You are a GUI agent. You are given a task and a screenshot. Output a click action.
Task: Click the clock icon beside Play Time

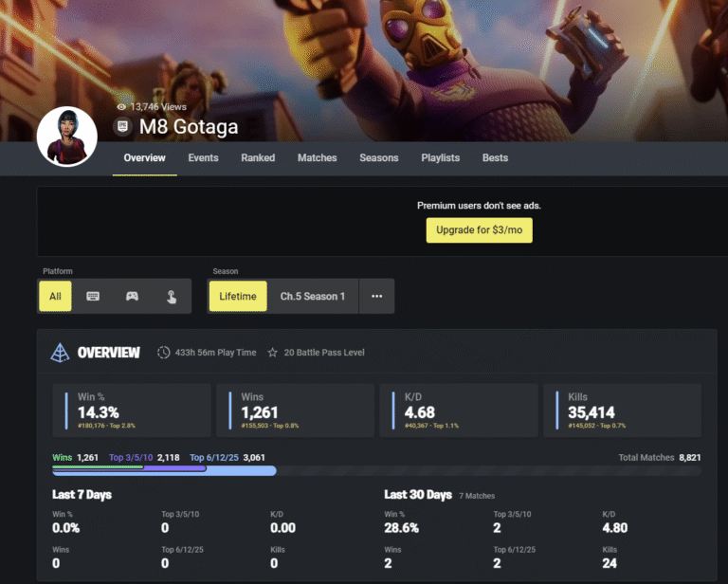tap(163, 353)
